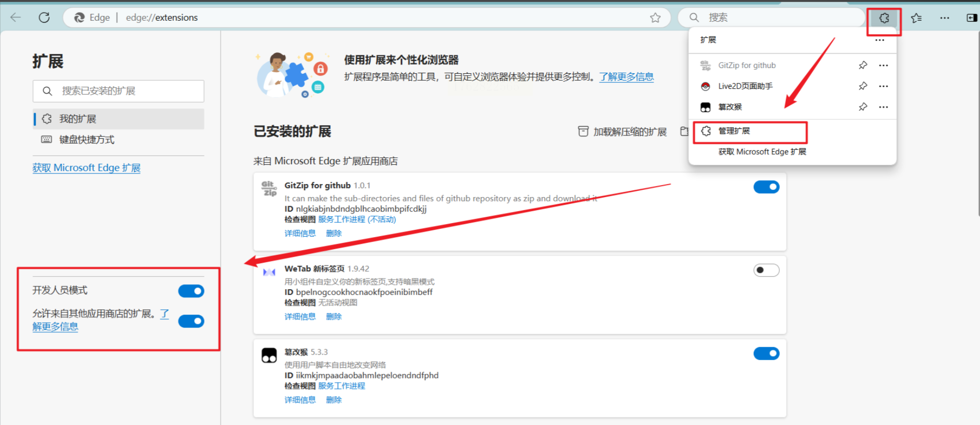Screen dimensions: 980x425
Task: Open more actions for Live2D页面助手
Action: tap(883, 86)
